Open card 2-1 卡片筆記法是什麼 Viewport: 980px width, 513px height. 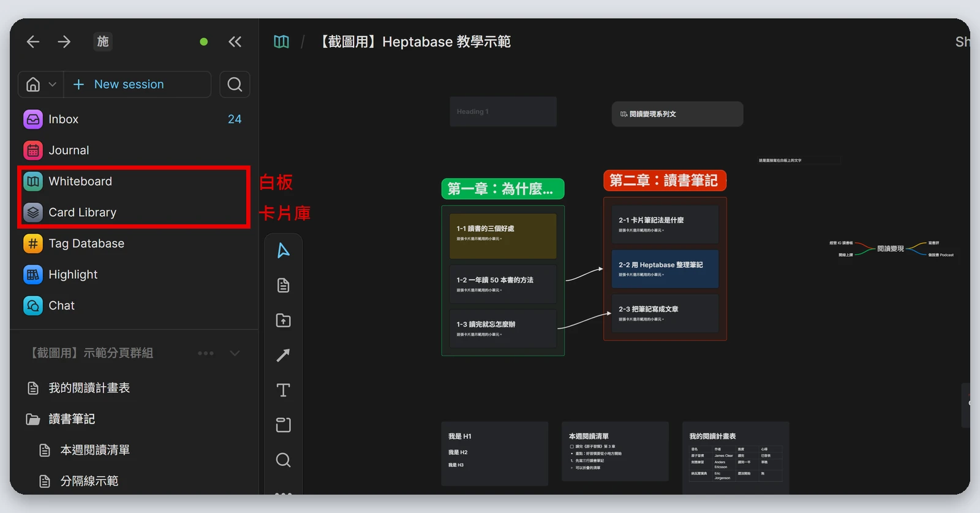(x=665, y=224)
